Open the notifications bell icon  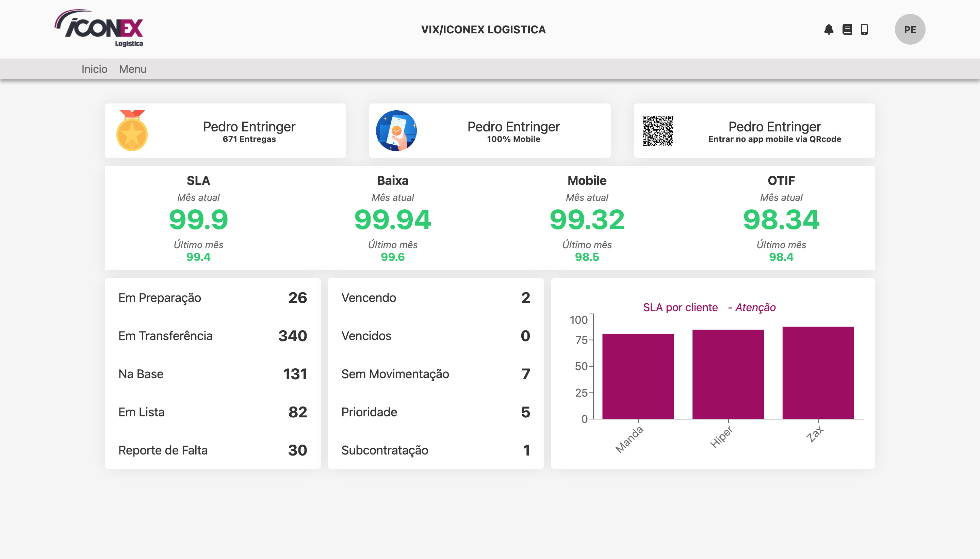(829, 29)
